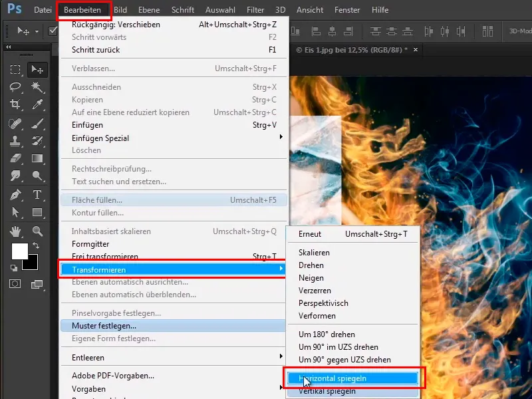Open the Fenster menu
Image resolution: width=532 pixels, height=399 pixels.
pyautogui.click(x=347, y=10)
